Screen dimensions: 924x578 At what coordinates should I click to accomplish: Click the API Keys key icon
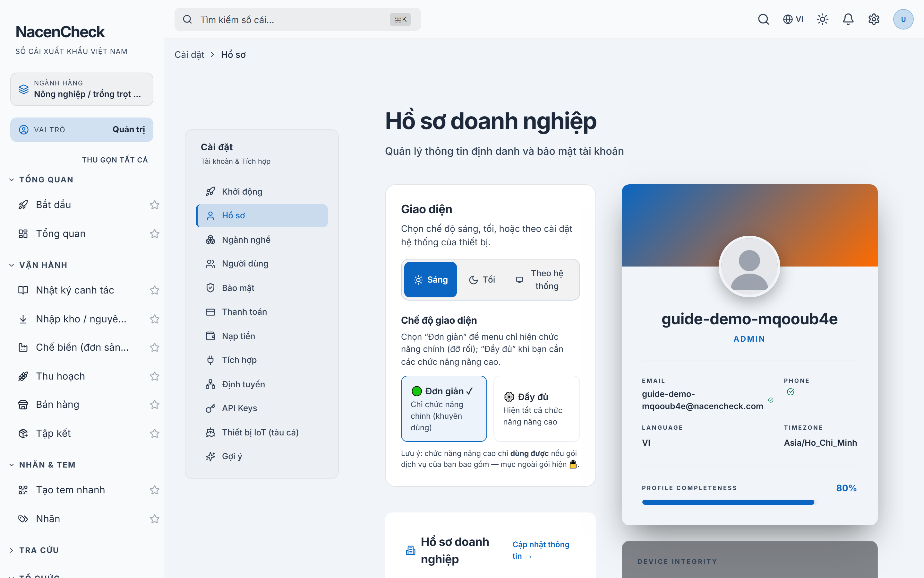click(x=210, y=408)
